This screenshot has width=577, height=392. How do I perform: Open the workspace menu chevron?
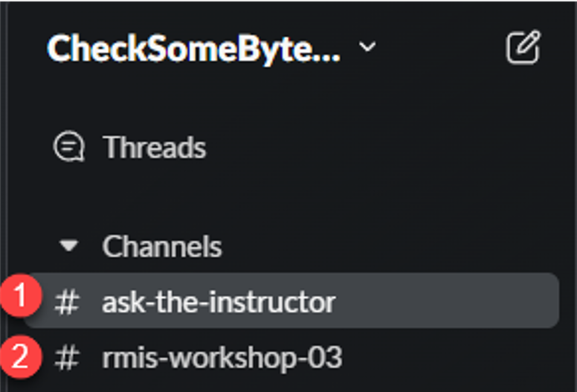pos(367,48)
